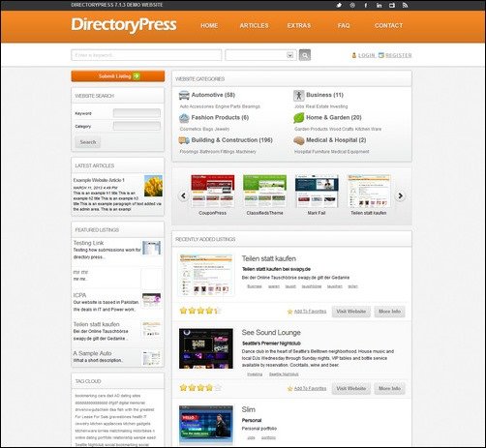Open the ClassifiedsTheme thumbnail in carousel

click(x=264, y=191)
